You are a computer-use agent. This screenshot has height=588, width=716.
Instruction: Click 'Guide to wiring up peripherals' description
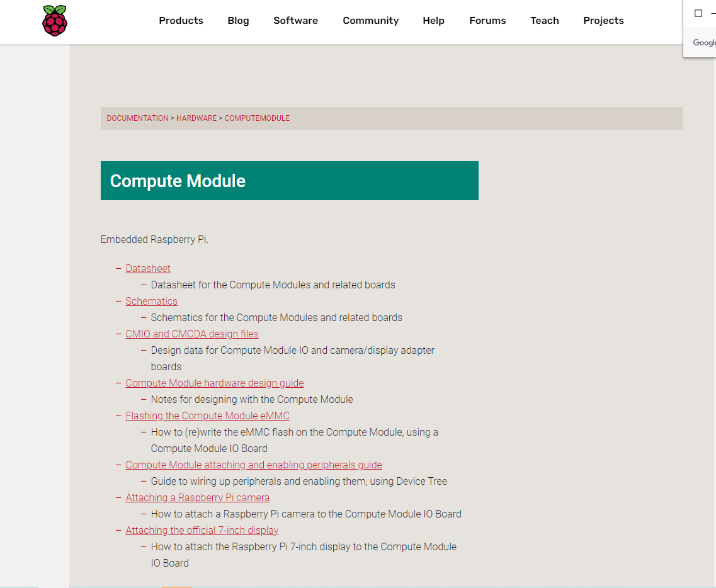coord(298,481)
